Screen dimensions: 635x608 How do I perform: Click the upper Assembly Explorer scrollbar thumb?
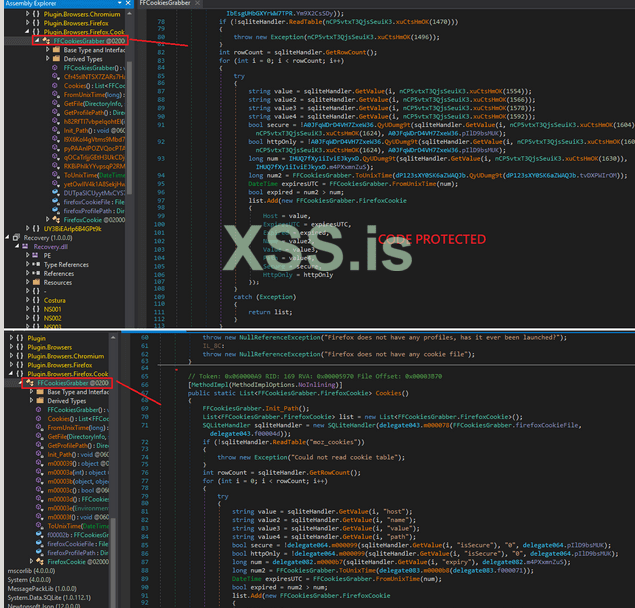click(x=130, y=127)
